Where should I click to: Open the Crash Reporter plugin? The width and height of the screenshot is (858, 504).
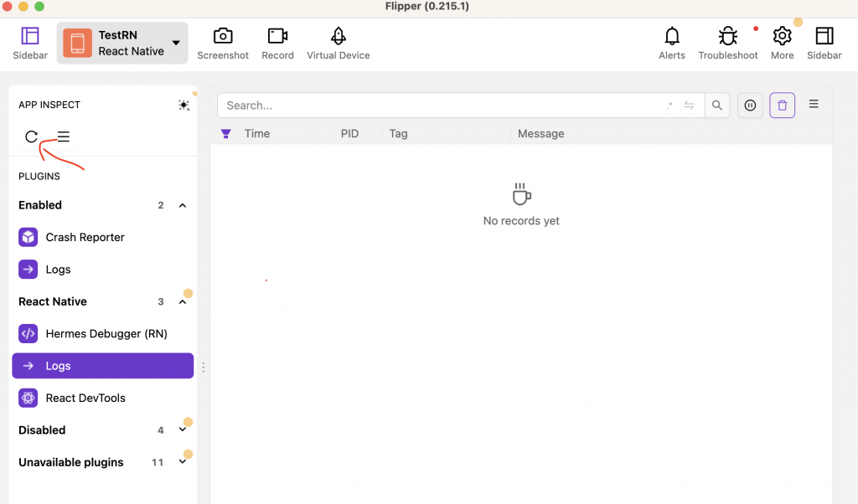tap(103, 237)
